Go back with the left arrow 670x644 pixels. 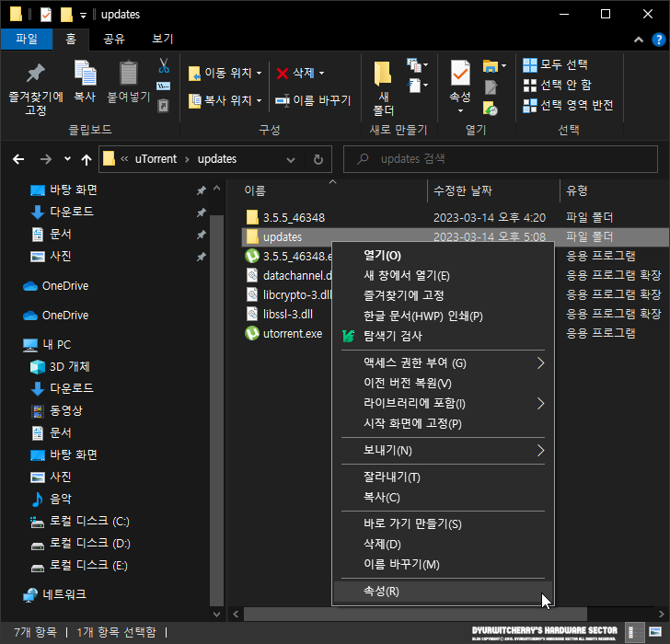(18, 159)
